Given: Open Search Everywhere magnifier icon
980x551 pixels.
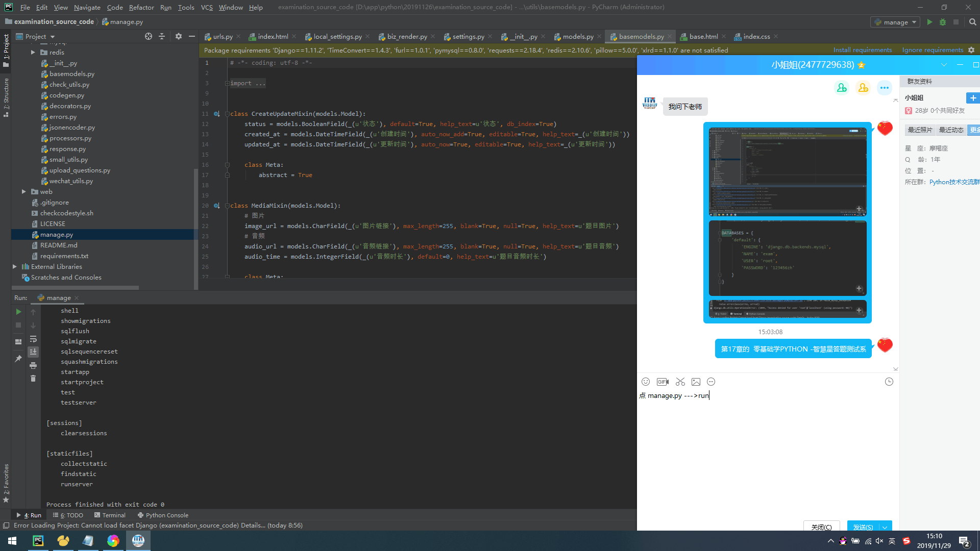Looking at the screenshot, I should point(973,22).
